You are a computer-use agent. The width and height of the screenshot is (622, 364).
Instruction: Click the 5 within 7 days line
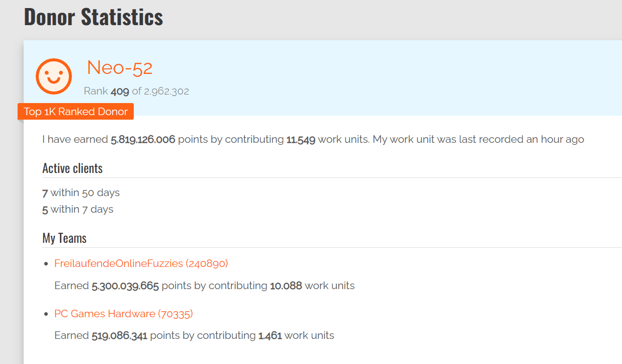click(x=78, y=209)
